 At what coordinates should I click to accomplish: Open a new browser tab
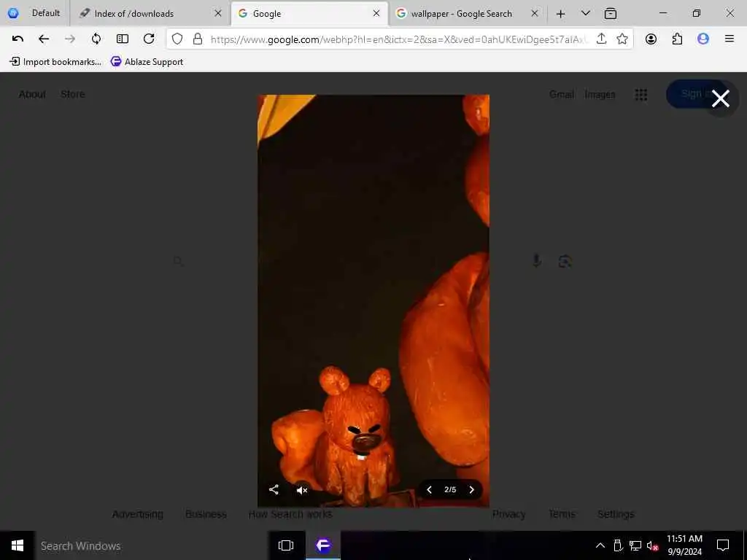(561, 14)
